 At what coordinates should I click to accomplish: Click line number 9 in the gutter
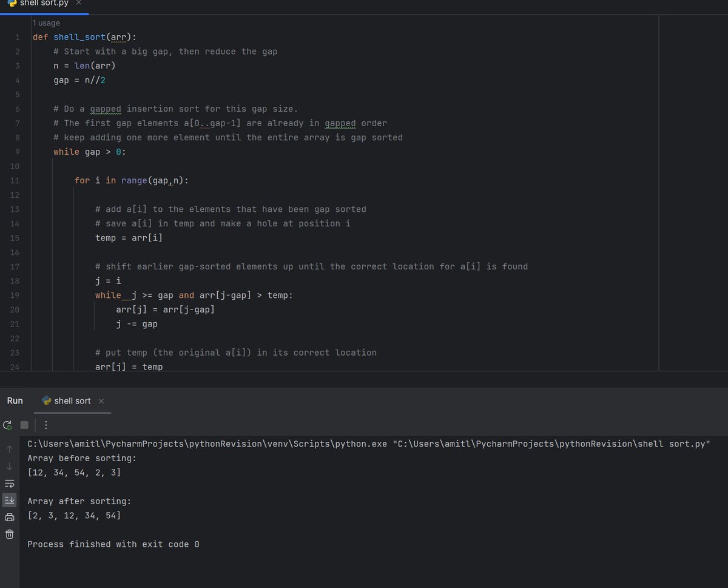click(18, 152)
